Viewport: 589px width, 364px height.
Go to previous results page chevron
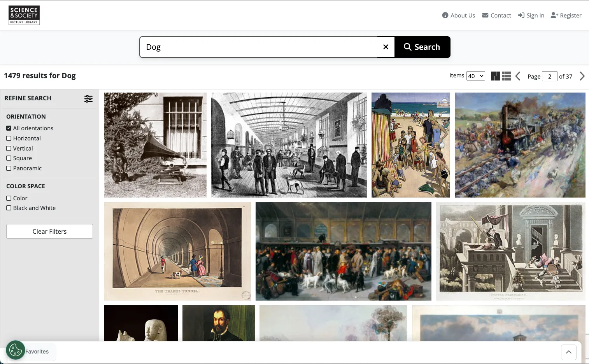click(518, 76)
